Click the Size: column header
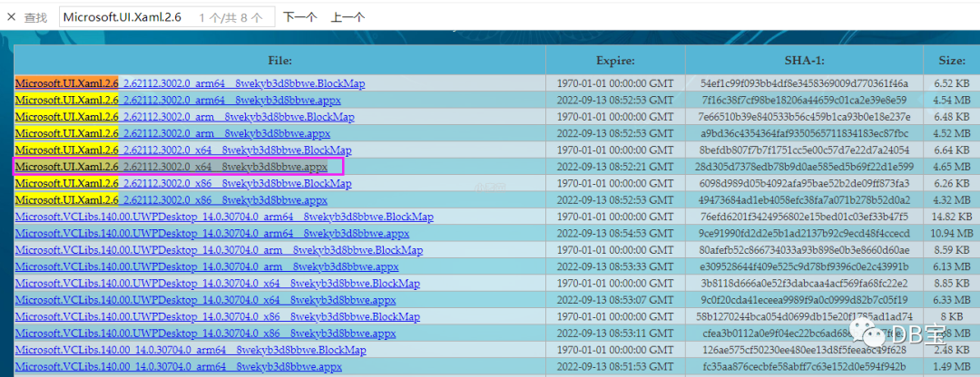Screen dimensions: 980x377 coord(952,61)
